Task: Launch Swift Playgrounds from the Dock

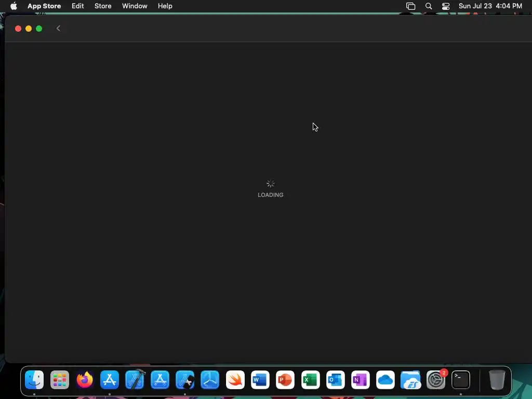Action: (x=235, y=380)
